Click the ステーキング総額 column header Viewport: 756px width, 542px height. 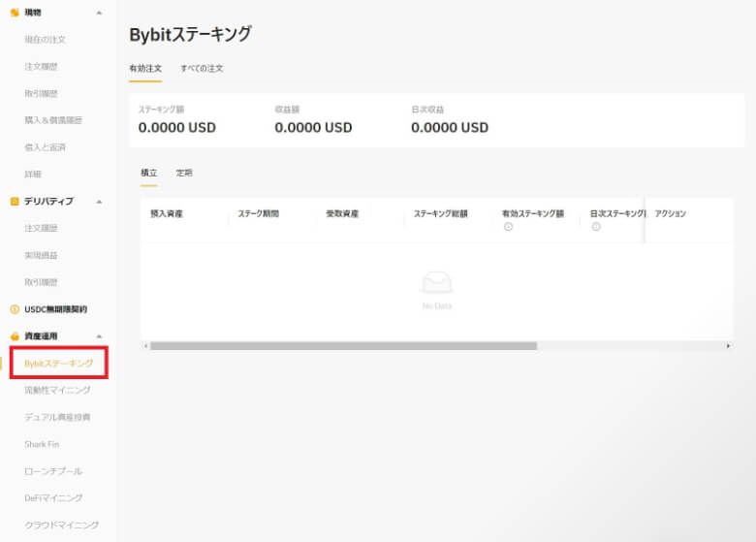click(441, 213)
